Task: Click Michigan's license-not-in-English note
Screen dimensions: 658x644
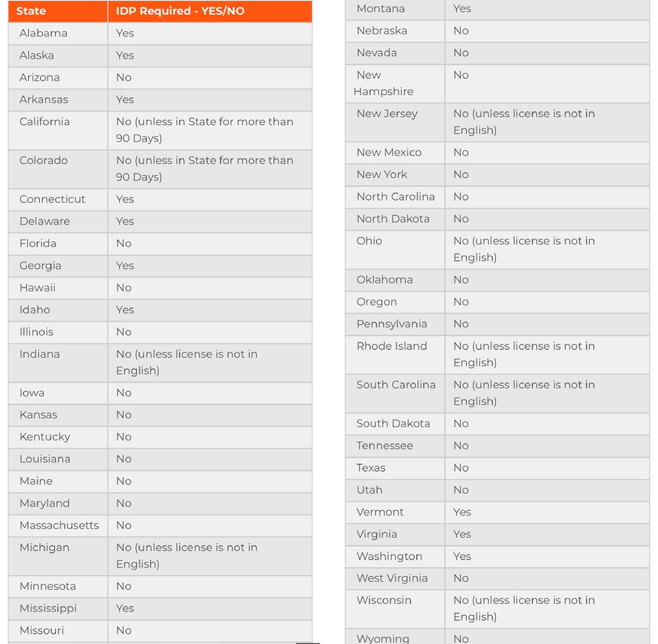Action: pyautogui.click(x=186, y=556)
